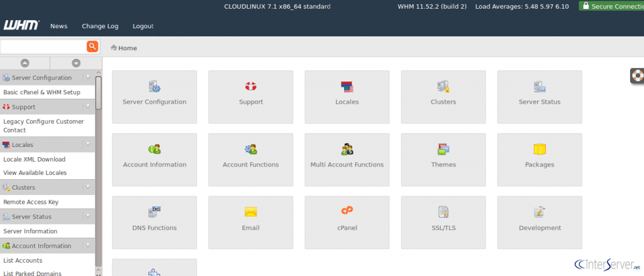Viewport: 644px width, 276px height.
Task: Open the Change Log menu item
Action: 100,26
